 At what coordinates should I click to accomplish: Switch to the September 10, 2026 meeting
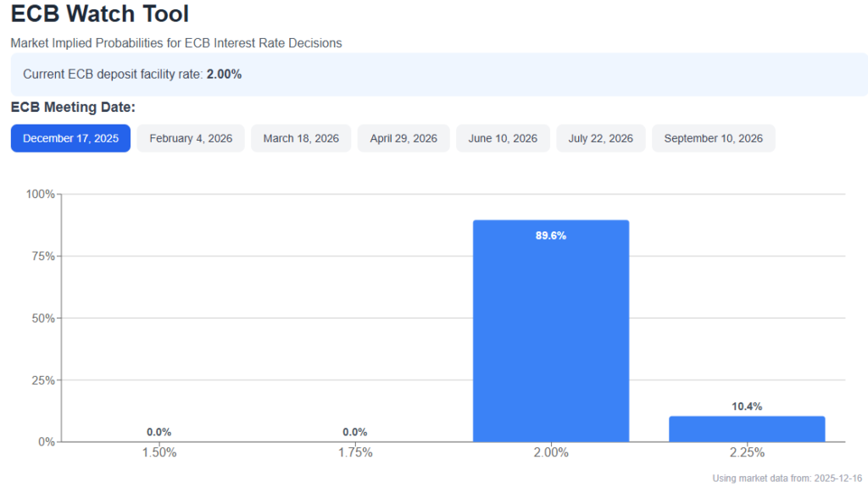click(x=713, y=138)
